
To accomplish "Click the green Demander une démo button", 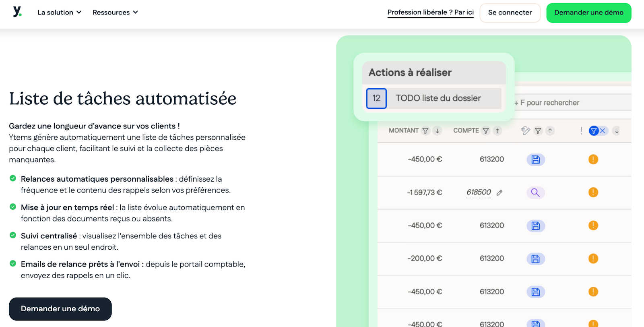I will (588, 13).
